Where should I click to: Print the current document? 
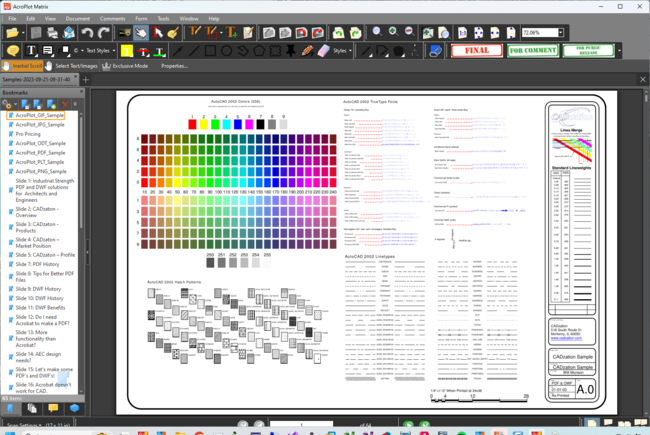click(52, 33)
